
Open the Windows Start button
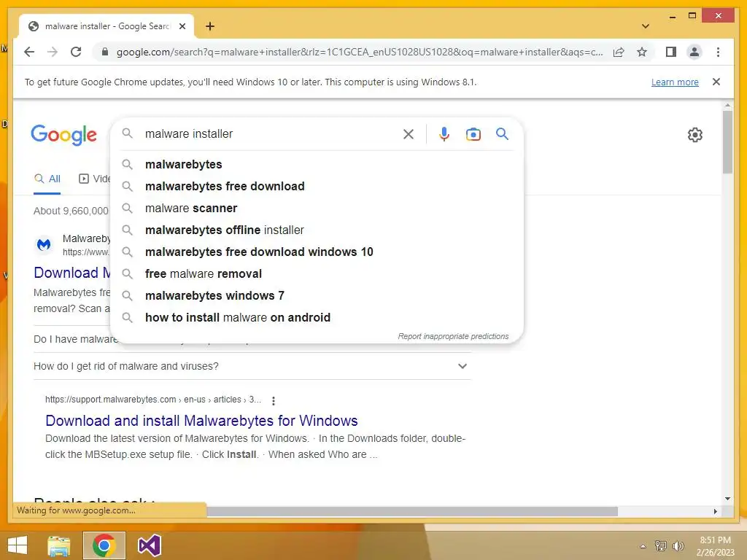pos(18,545)
